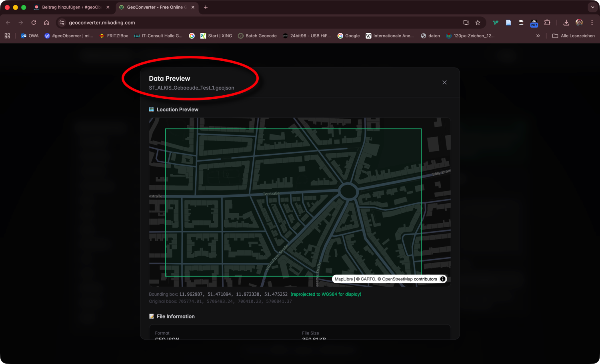
Task: Open the browser downloads icon
Action: tap(566, 23)
